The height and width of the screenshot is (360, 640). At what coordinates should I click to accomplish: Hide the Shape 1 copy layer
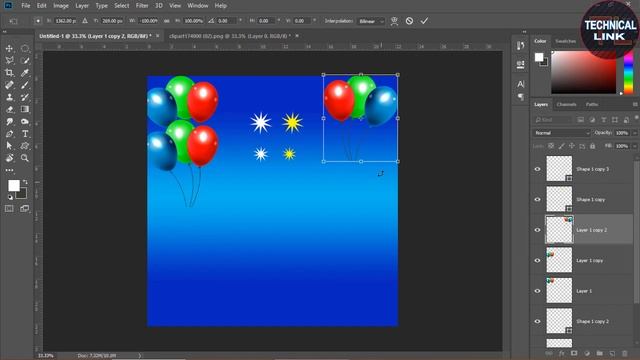[x=537, y=200]
